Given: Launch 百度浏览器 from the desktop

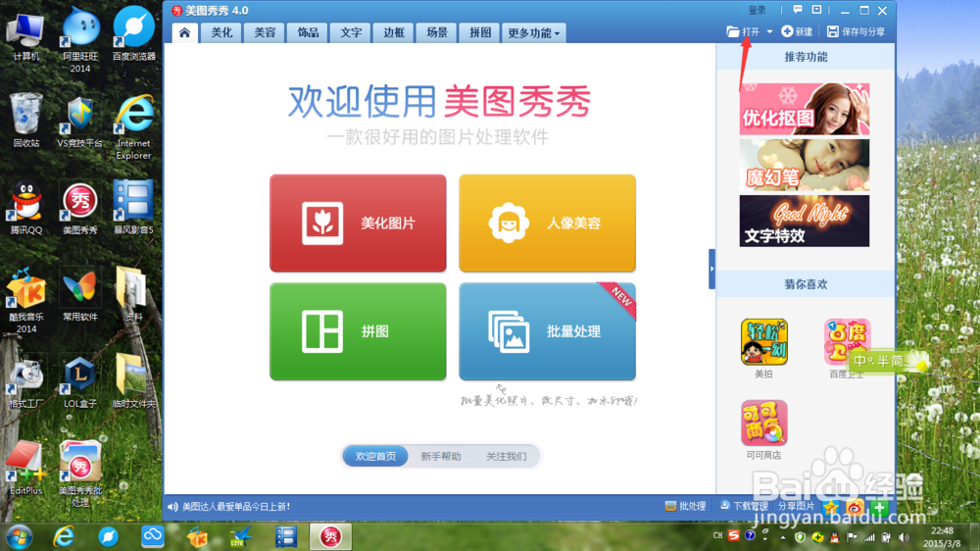Looking at the screenshot, I should [133, 34].
